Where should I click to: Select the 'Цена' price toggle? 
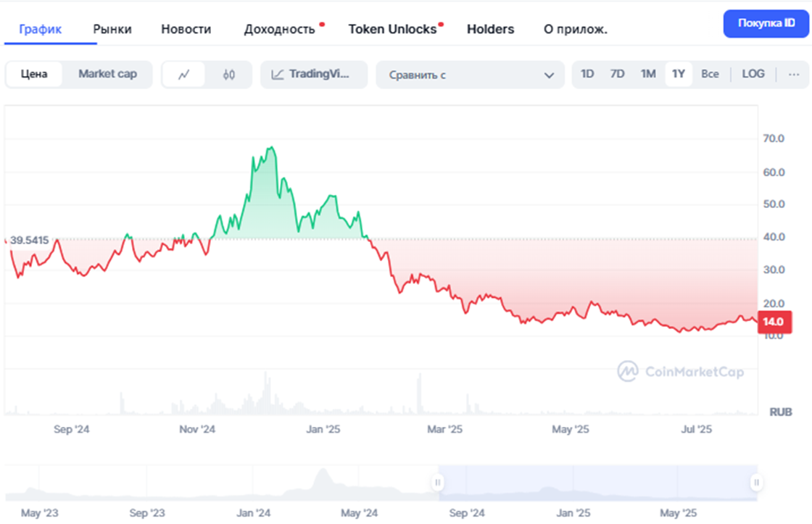click(34, 74)
